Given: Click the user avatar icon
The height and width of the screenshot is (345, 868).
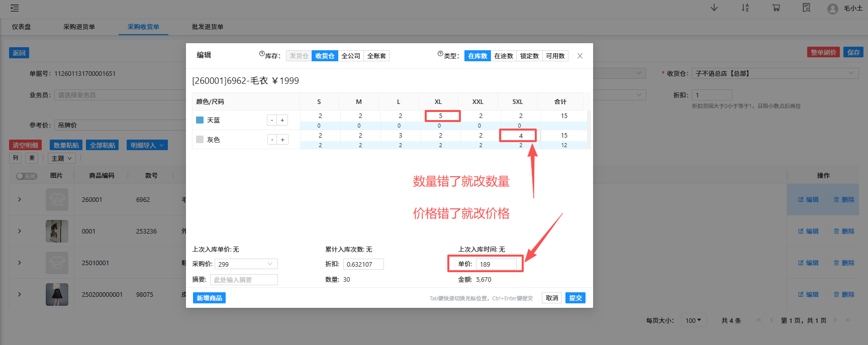Looking at the screenshot, I should 833,9.
